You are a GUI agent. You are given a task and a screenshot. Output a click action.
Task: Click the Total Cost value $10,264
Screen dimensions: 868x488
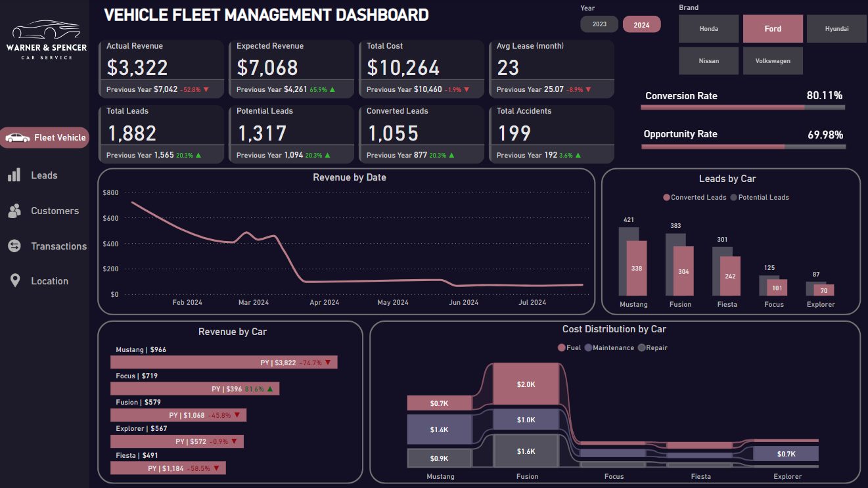403,67
